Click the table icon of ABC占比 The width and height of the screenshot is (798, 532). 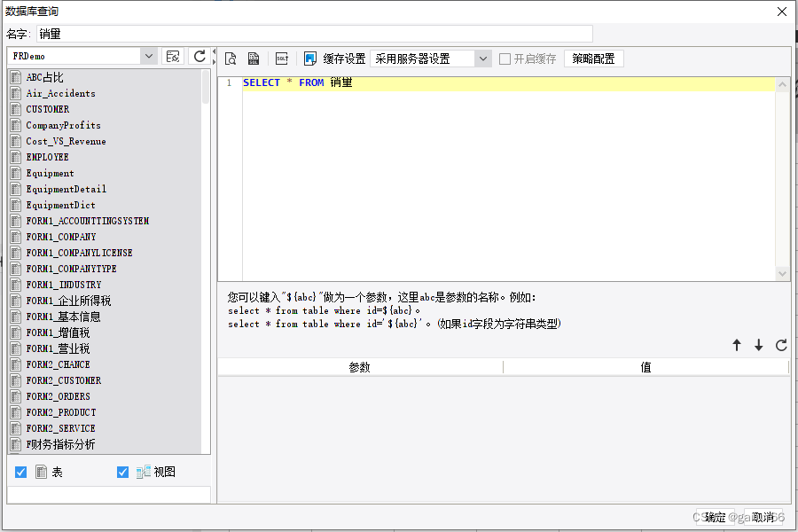pos(16,77)
